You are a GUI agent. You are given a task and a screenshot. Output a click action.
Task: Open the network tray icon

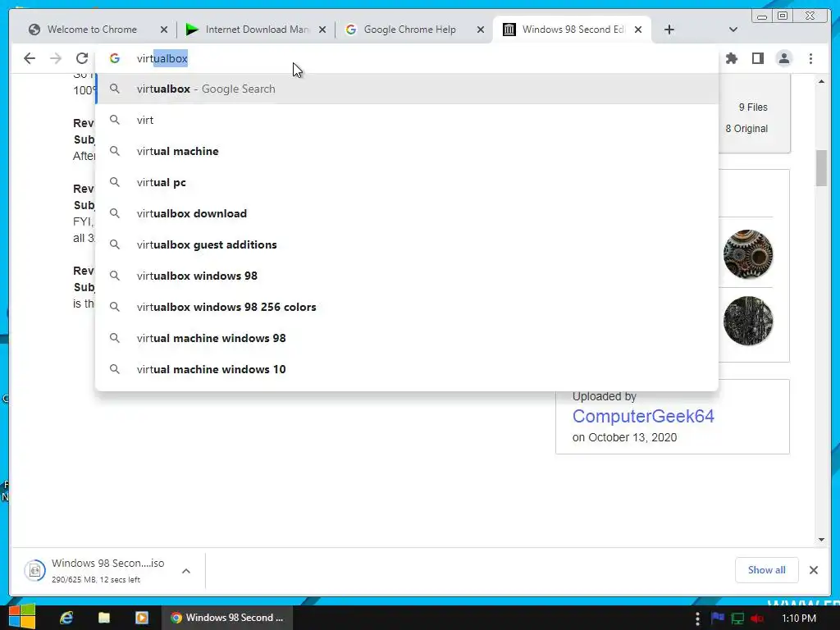click(737, 619)
